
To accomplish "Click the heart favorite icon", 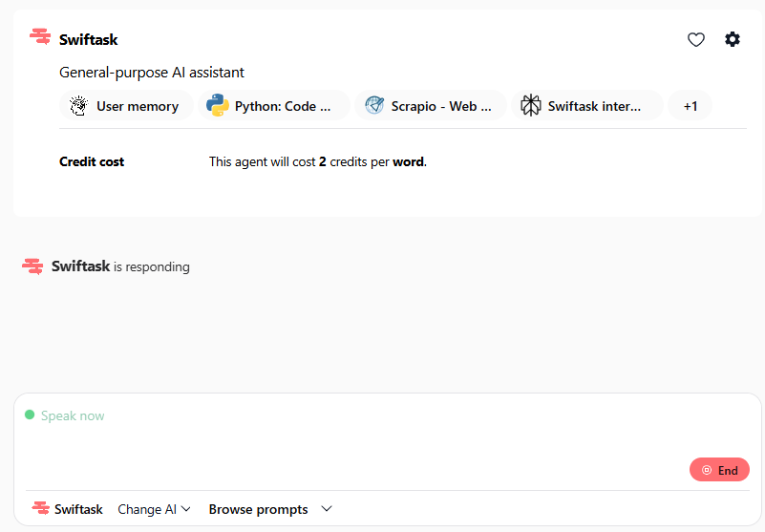I will pos(695,39).
